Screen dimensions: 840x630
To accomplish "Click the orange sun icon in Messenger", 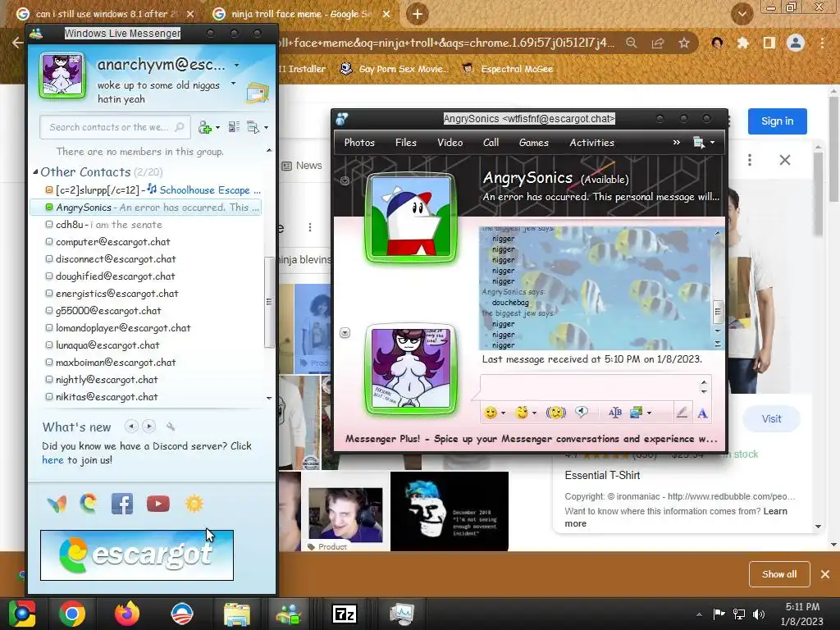I will 194,504.
